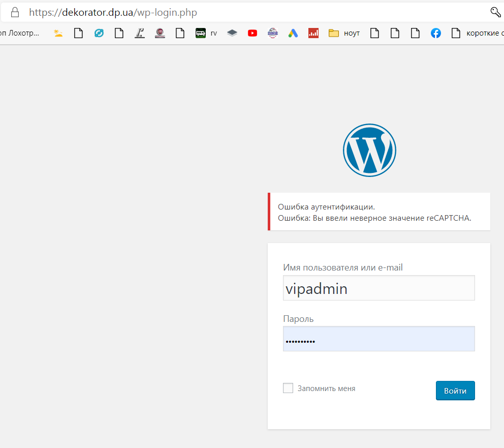
Task: Open the blank page bookmark right after 'ноут'
Action: click(374, 33)
